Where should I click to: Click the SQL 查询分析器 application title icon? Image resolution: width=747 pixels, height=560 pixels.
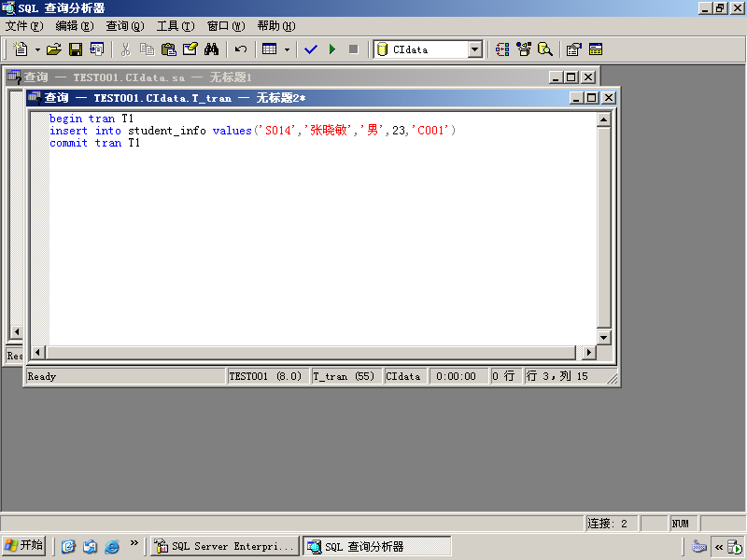click(x=8, y=8)
